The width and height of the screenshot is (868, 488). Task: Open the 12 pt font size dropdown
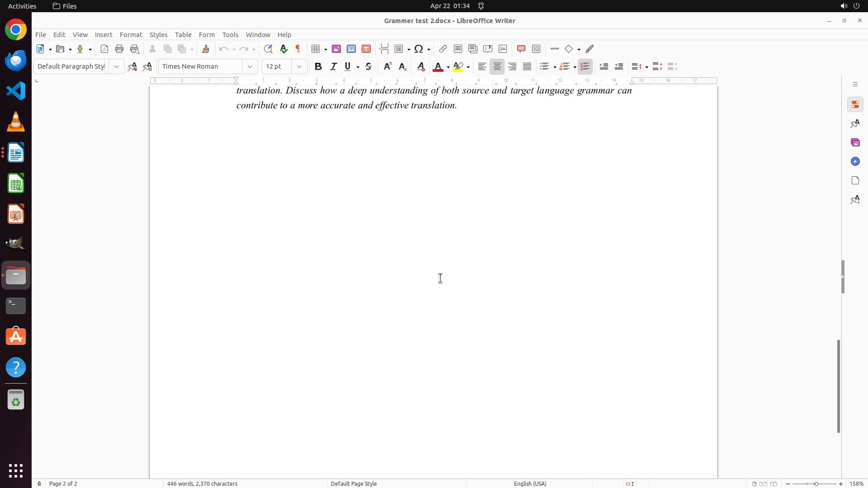299,66
